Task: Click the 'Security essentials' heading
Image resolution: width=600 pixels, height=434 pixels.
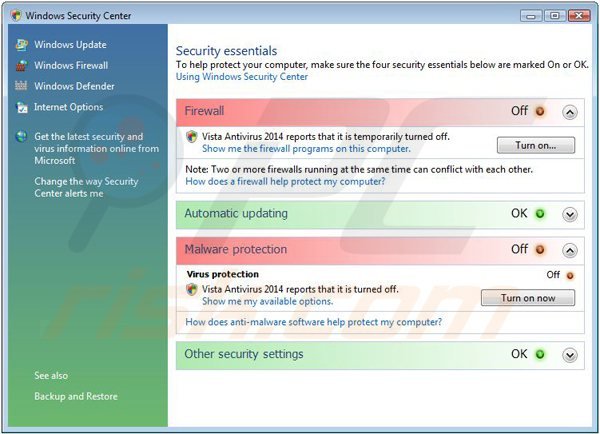Action: point(227,51)
